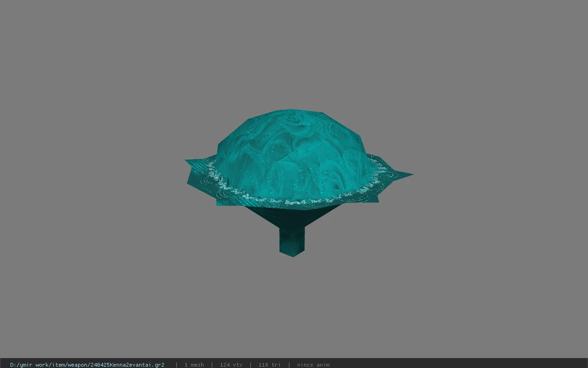Image resolution: width=588 pixels, height=368 pixels.
Task: Click the '124 vtx' vertex count
Action: point(231,365)
